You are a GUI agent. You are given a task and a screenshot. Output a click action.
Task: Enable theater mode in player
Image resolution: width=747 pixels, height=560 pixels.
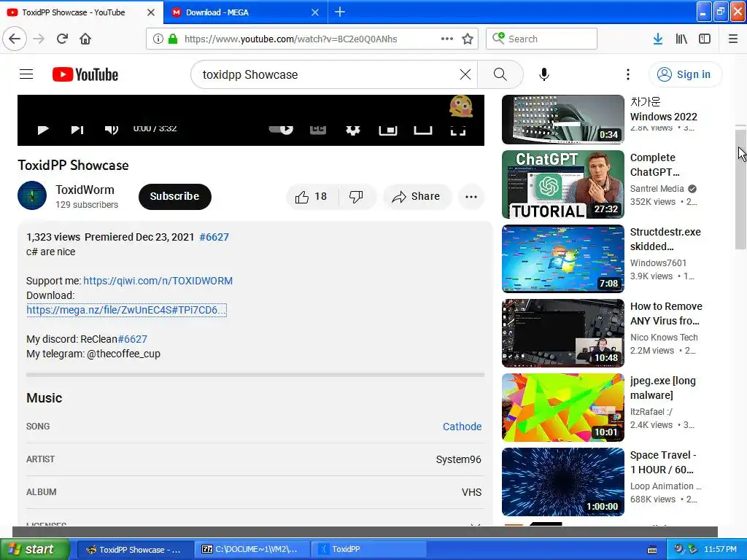coord(422,130)
